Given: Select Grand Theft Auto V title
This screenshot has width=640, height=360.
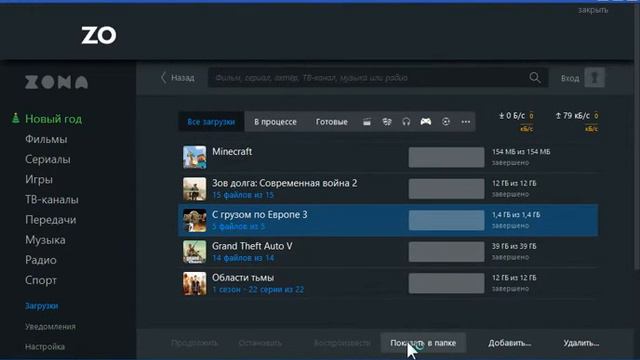Looking at the screenshot, I should 252,246.
